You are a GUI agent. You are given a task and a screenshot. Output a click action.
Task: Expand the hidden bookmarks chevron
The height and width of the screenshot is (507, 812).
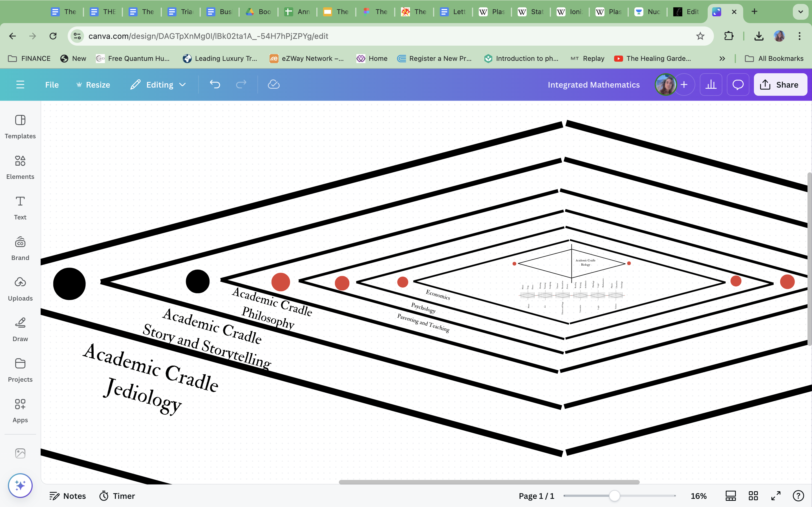click(x=722, y=58)
